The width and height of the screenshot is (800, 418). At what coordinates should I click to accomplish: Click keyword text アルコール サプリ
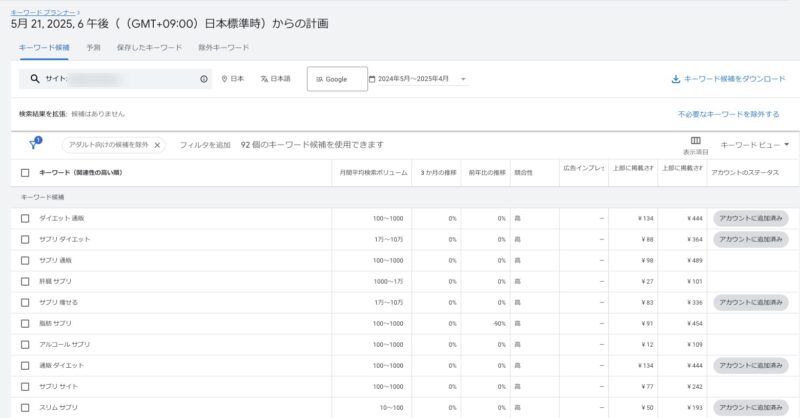[65, 345]
